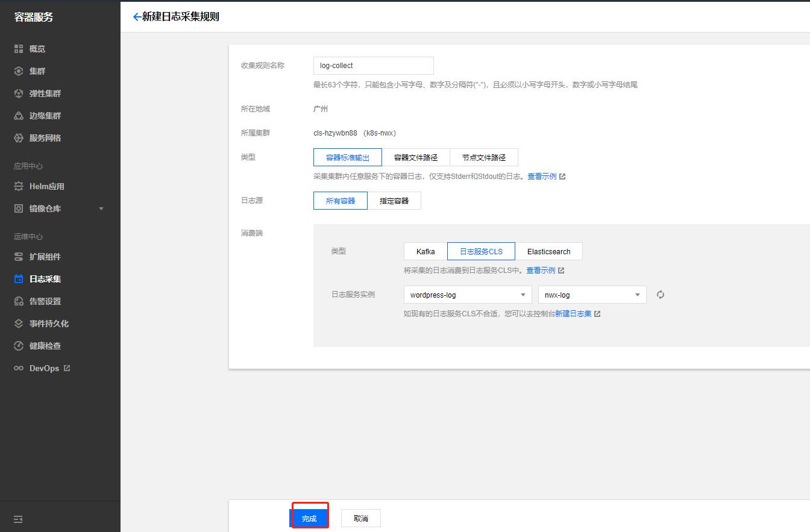Select Kafka as consumer type

click(425, 251)
